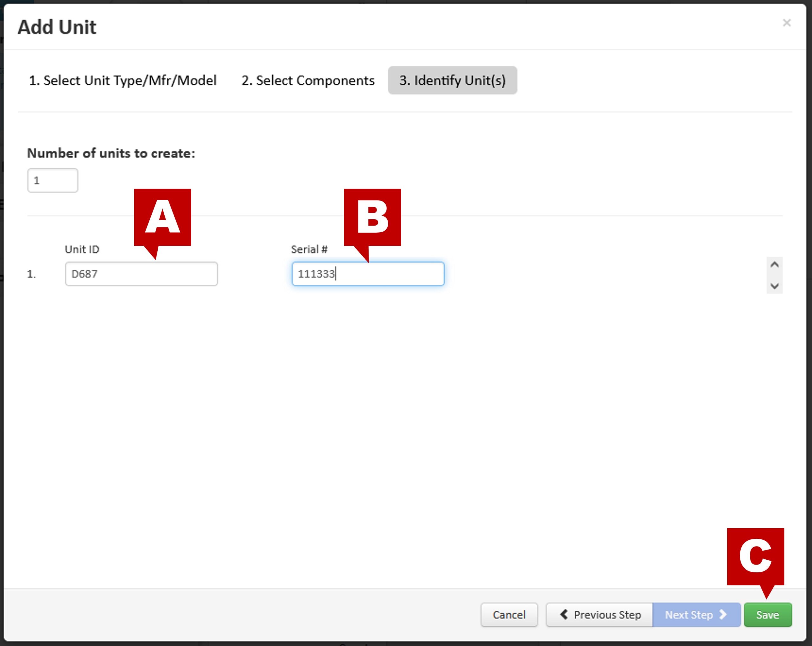Focus the Unit ID field containing D687

tap(141, 274)
